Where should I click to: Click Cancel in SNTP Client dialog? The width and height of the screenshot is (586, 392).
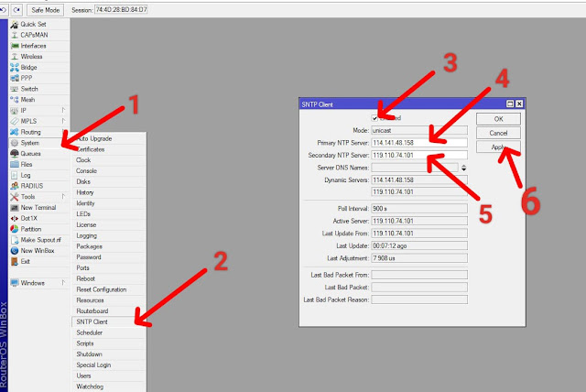(498, 133)
